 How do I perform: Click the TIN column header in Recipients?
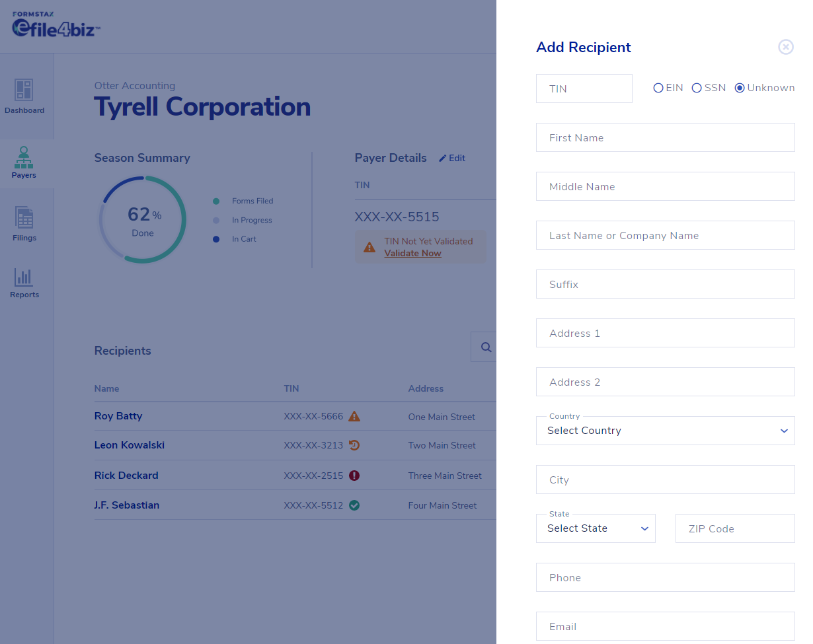tap(291, 388)
